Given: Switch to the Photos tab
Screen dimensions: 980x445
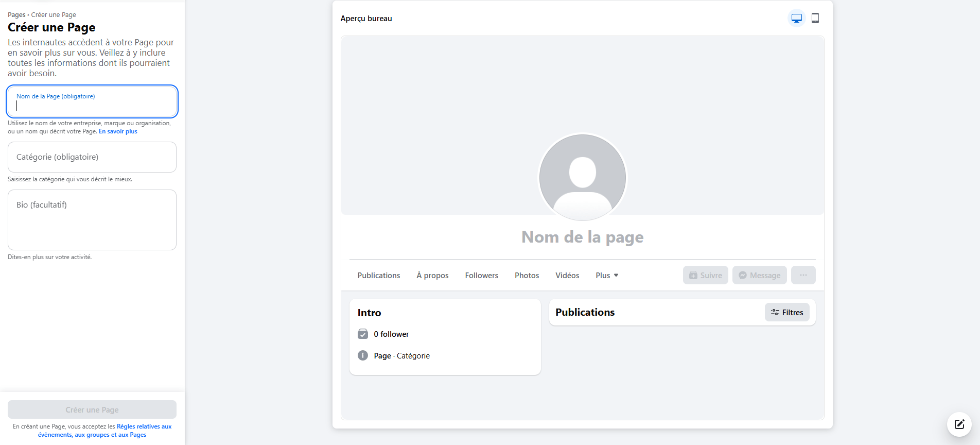Looking at the screenshot, I should (x=527, y=276).
